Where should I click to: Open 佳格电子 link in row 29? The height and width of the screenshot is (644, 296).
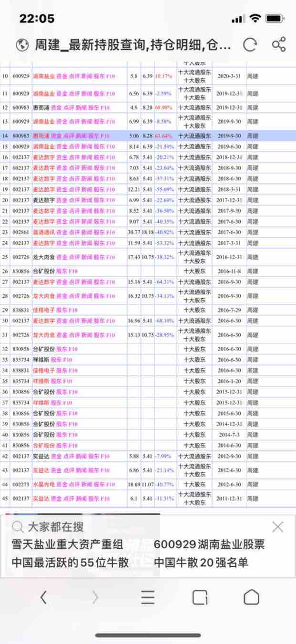[x=43, y=310]
